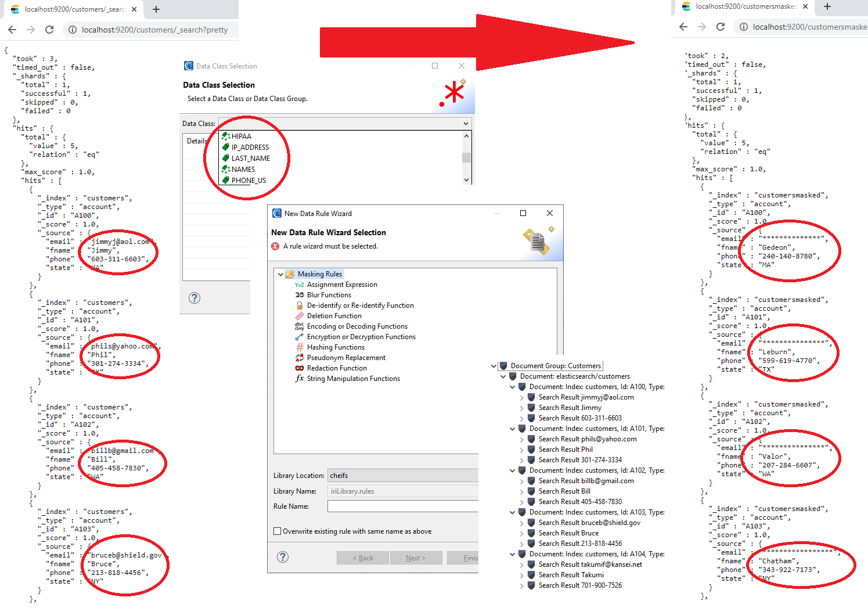
Task: Click the HIPAA data class group icon
Action: (x=226, y=136)
